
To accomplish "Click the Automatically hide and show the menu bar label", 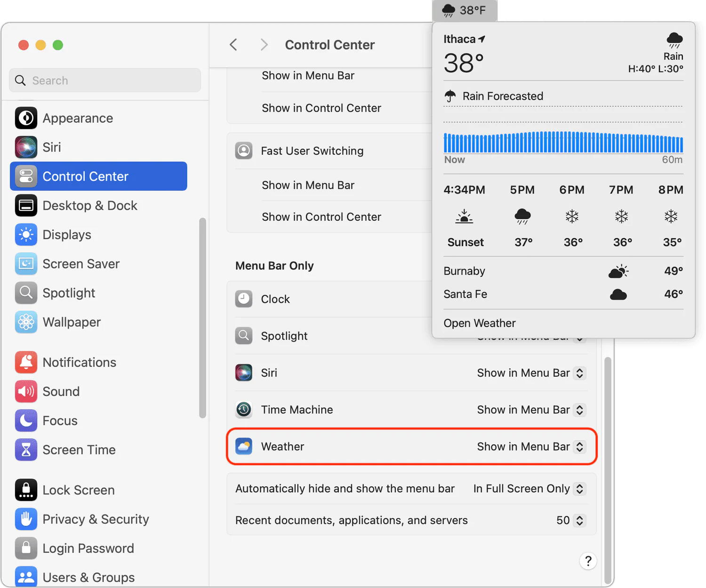I will click(345, 489).
